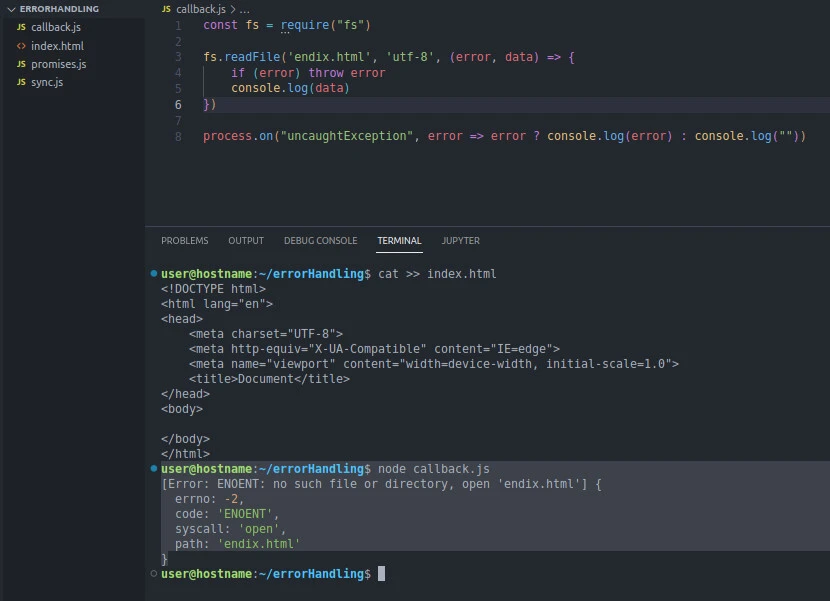Open the OUTPUT panel tab
The width and height of the screenshot is (830, 601).
tap(246, 241)
